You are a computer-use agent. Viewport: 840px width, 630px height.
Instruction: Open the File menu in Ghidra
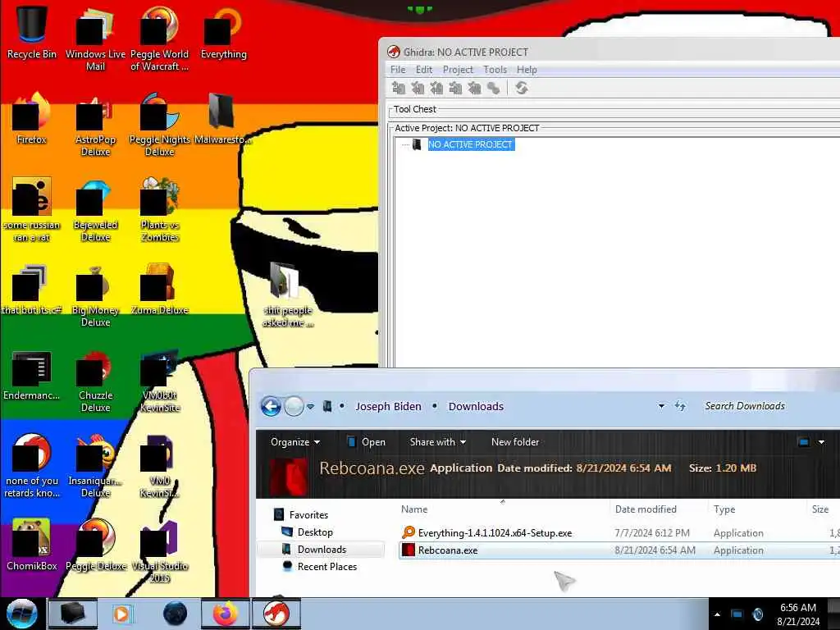pos(398,70)
